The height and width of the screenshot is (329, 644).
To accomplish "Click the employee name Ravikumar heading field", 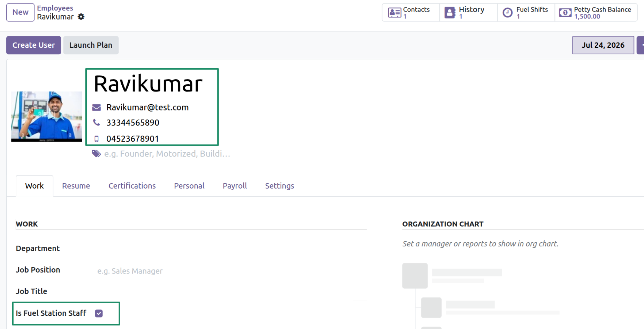I will click(148, 84).
